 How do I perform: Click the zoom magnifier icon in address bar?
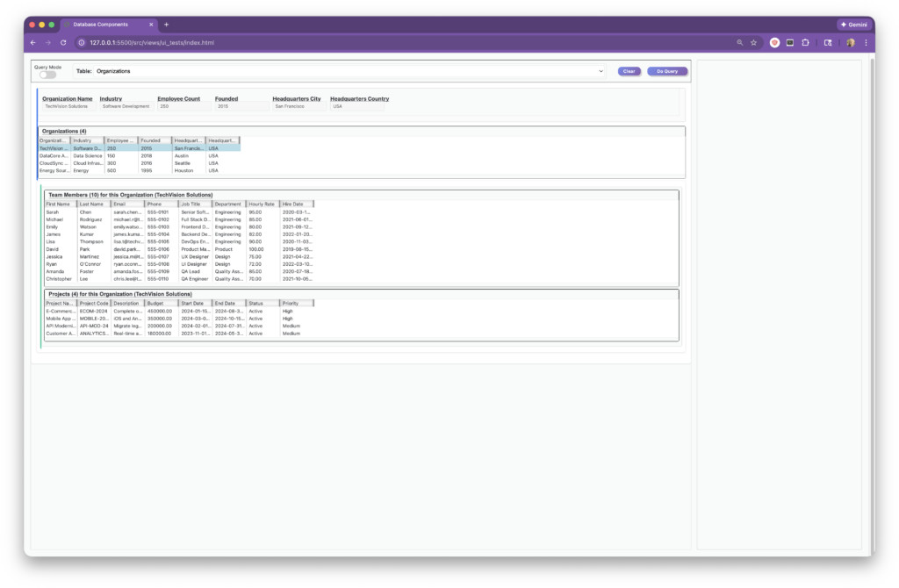[x=739, y=42]
